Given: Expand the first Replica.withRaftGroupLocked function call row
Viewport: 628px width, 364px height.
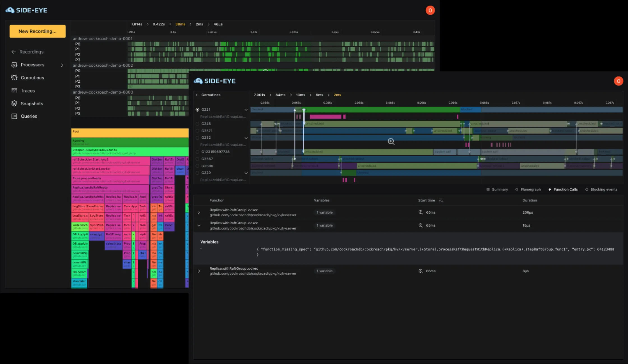Looking at the screenshot, I should click(199, 212).
